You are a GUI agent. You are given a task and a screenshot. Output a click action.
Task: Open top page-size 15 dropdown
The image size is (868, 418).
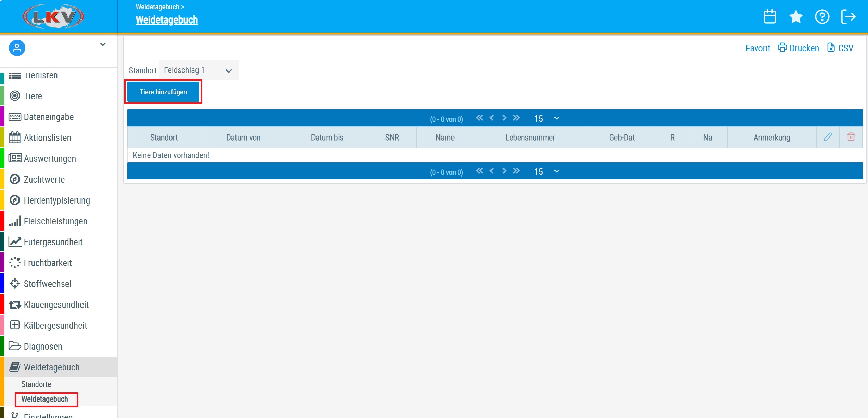546,118
